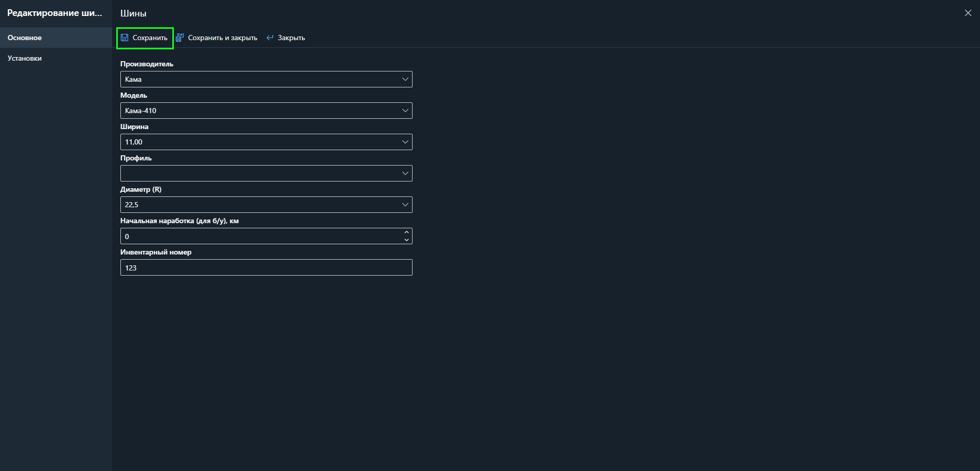Image resolution: width=980 pixels, height=471 pixels.
Task: Click the Кама-410 model field
Action: coord(260,111)
